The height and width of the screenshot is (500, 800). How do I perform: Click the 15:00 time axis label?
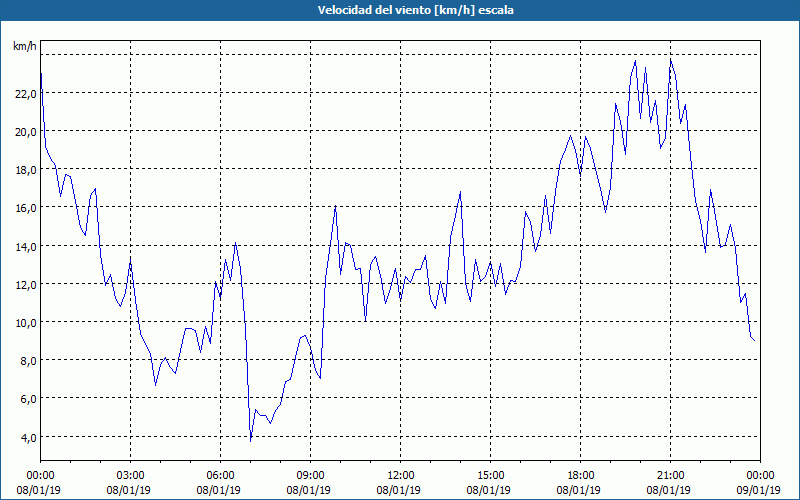(x=490, y=476)
